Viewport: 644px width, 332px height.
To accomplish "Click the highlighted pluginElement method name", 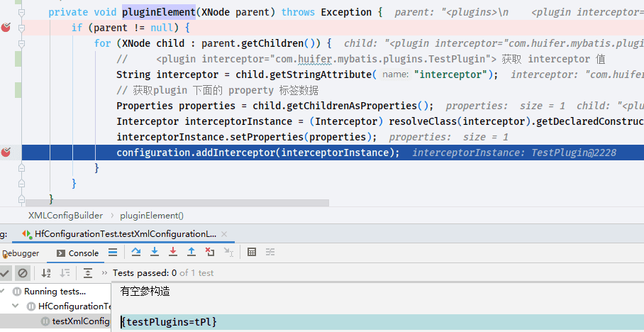I will click(159, 12).
